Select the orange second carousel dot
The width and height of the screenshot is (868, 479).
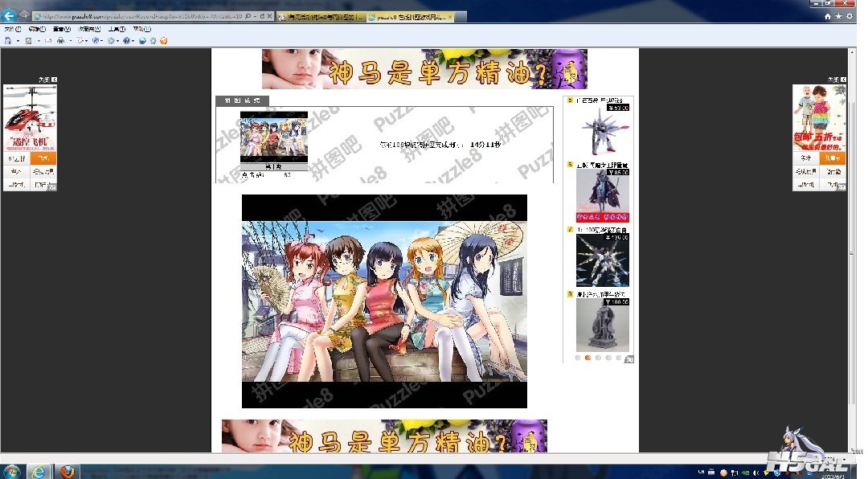(x=588, y=358)
